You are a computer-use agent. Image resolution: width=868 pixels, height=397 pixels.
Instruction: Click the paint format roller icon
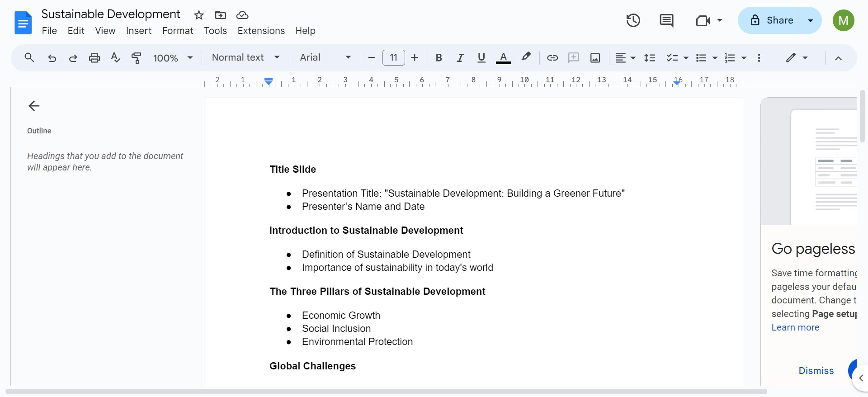pos(136,58)
